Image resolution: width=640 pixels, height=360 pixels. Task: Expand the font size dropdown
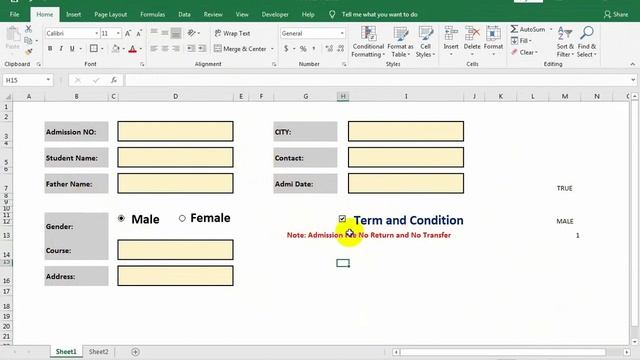[118, 33]
